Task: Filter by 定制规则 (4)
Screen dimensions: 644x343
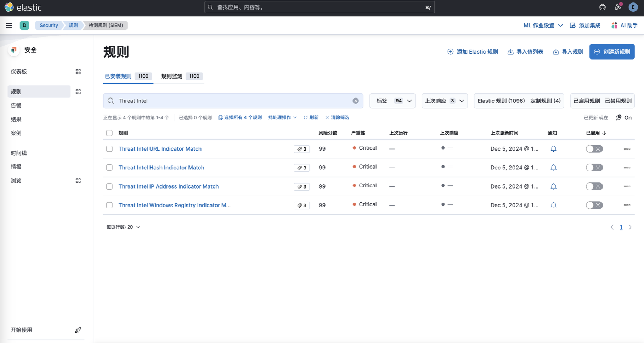Action: coord(546,101)
